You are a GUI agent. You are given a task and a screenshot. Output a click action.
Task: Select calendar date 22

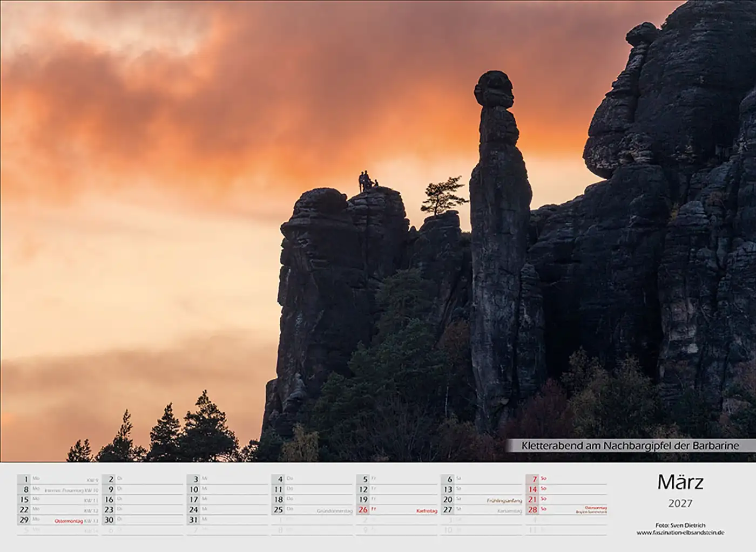(x=24, y=509)
